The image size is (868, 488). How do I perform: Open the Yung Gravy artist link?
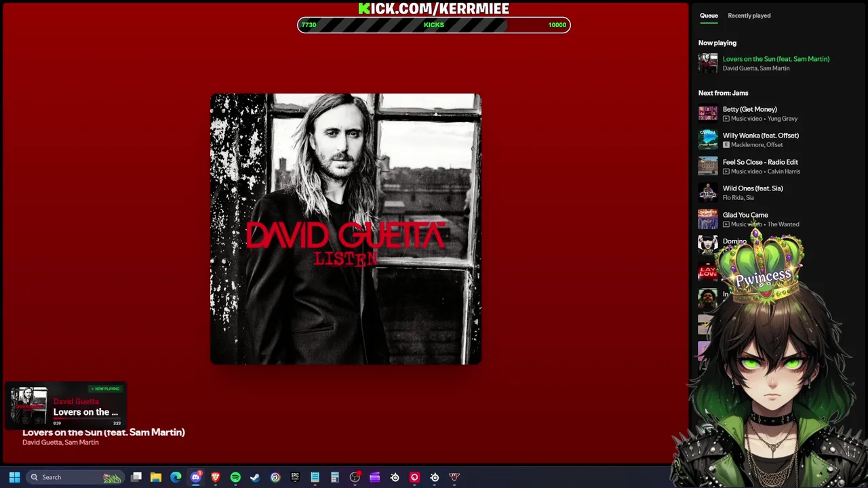[783, 119]
